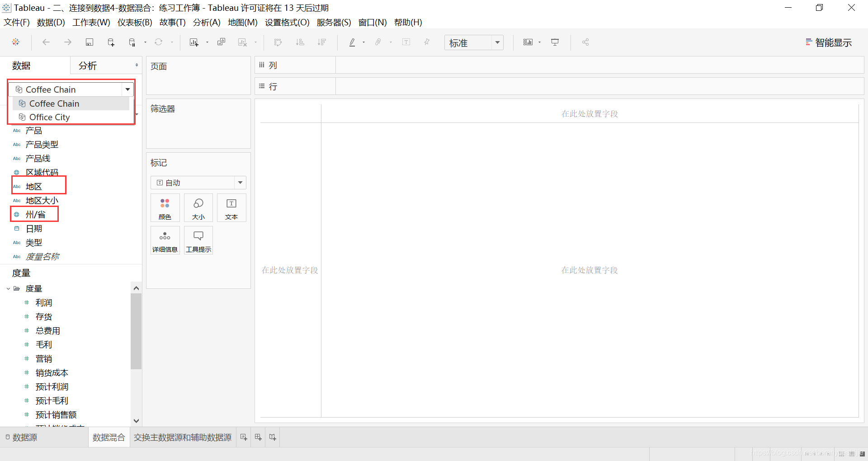Open the 文件(F) menu
Viewport: 868px width, 461px height.
coord(17,22)
